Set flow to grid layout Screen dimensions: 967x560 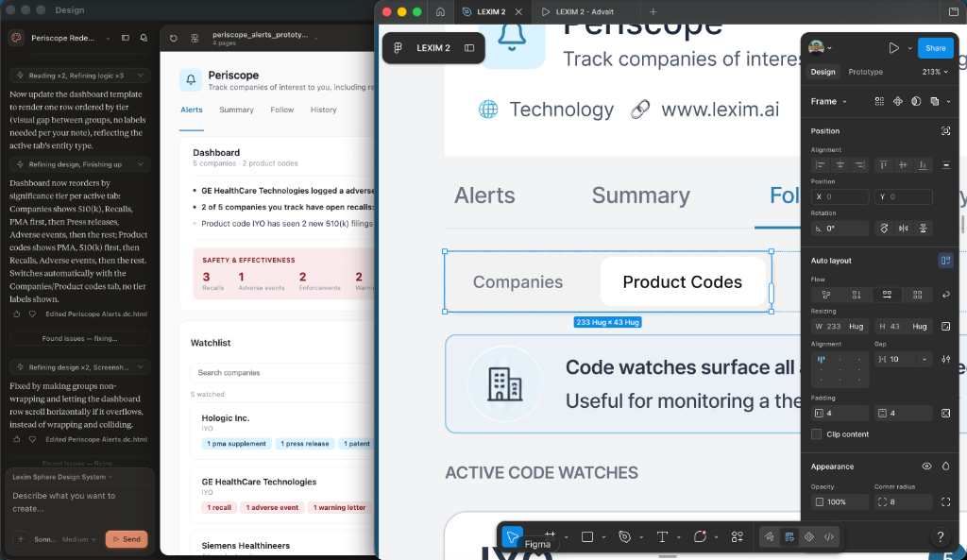coord(917,295)
